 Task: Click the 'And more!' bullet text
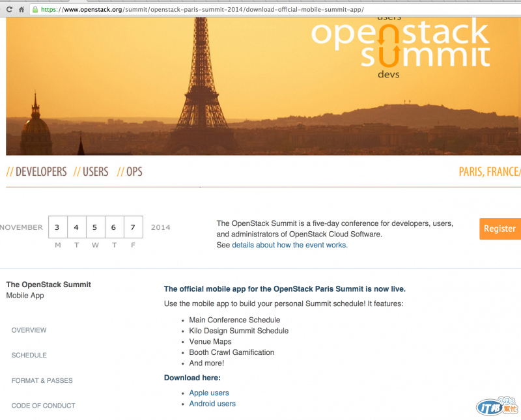pos(206,363)
